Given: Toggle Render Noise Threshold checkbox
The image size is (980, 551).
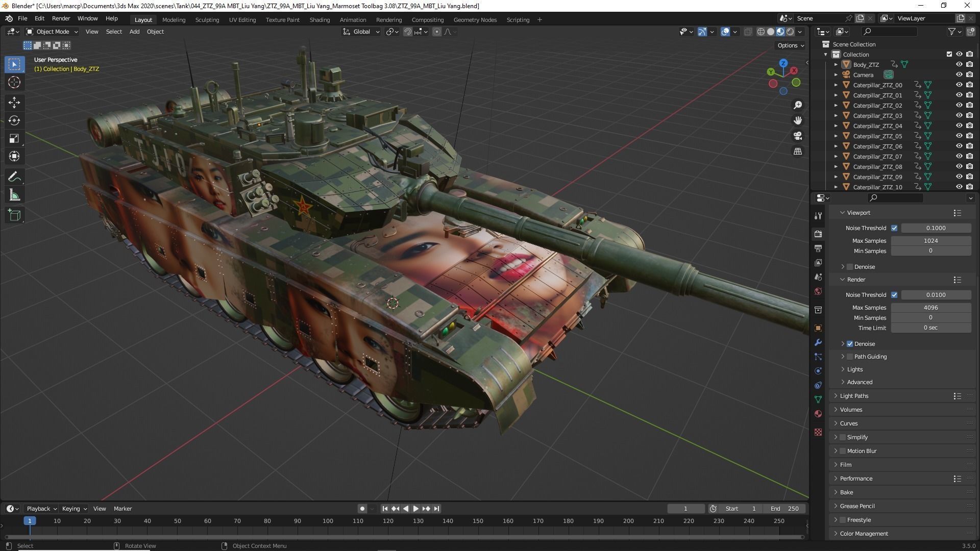Looking at the screenshot, I should (x=894, y=295).
